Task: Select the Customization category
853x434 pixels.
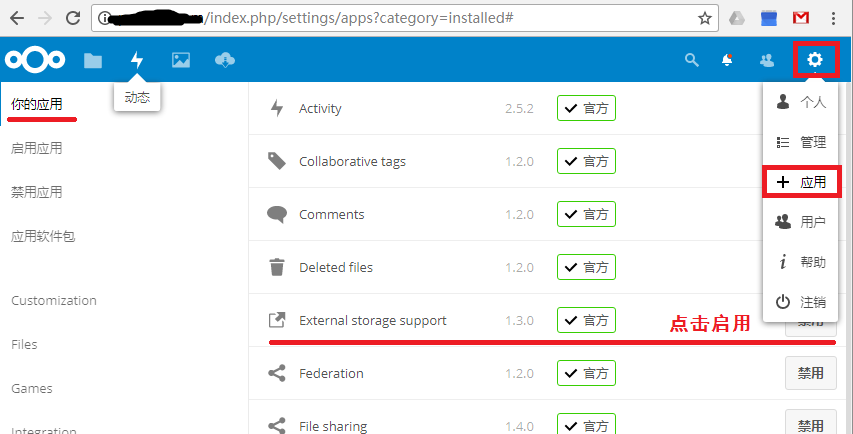Action: point(54,300)
